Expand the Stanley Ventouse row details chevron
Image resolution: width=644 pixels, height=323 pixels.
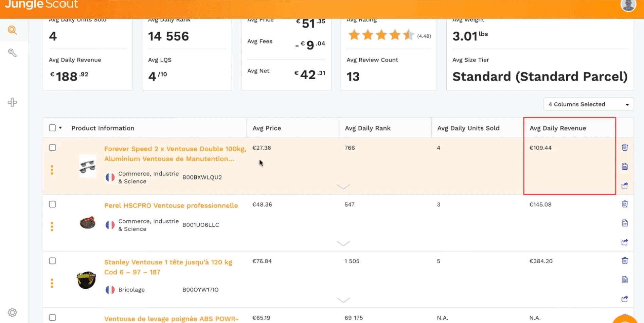coord(343,300)
